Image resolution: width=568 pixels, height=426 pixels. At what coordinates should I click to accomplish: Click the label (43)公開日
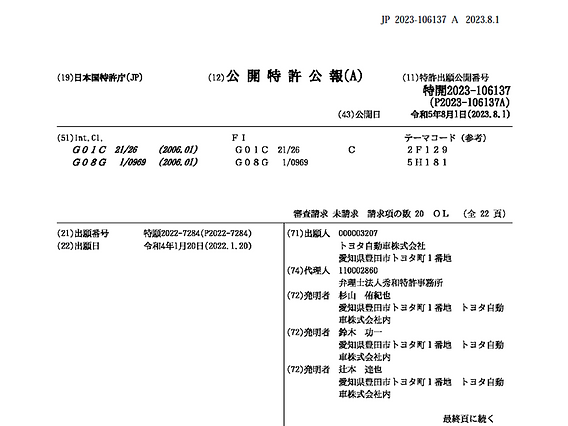(x=359, y=115)
